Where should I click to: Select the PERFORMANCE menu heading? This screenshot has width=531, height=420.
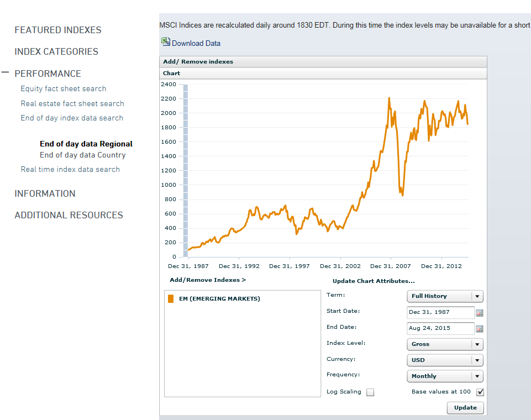coord(48,73)
